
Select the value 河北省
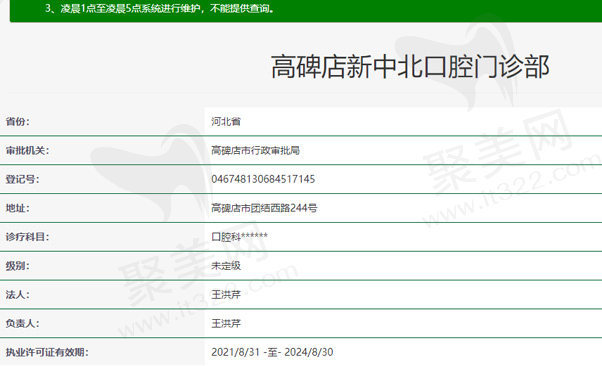click(226, 121)
